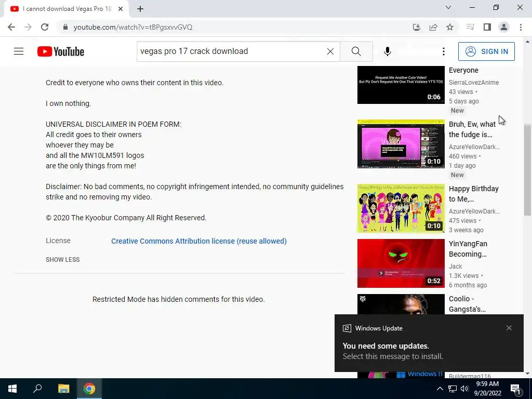Open 'Coolio - Gangsta's...' video title

pos(467,304)
